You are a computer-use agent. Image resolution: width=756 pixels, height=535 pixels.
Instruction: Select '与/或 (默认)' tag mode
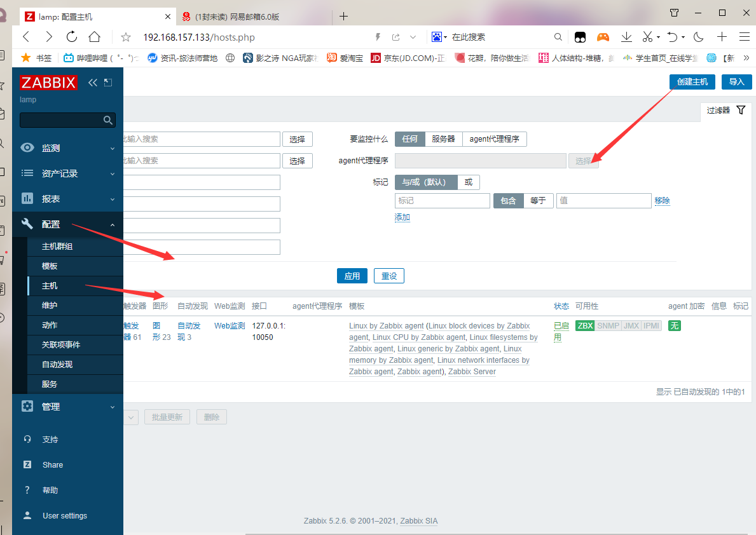click(426, 182)
